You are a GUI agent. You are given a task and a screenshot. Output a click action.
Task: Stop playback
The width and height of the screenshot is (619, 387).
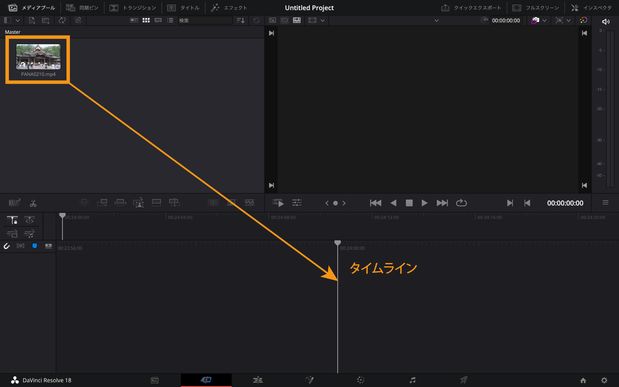pyautogui.click(x=409, y=203)
